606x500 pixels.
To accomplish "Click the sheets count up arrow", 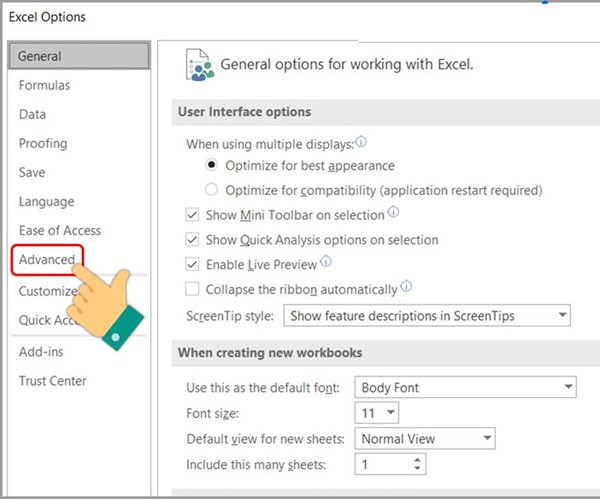I will [x=417, y=460].
